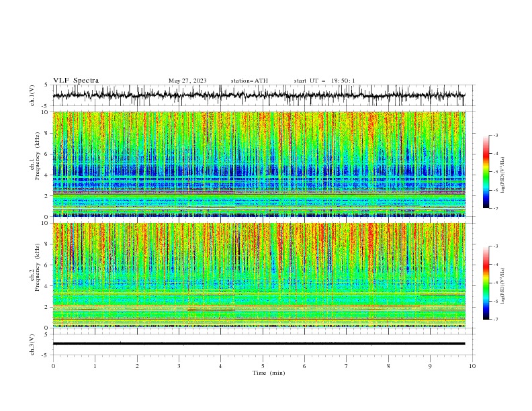Image resolution: width=532 pixels, height=411 pixels.
Task: Click time axis tick label "2"
Action: click(x=137, y=366)
